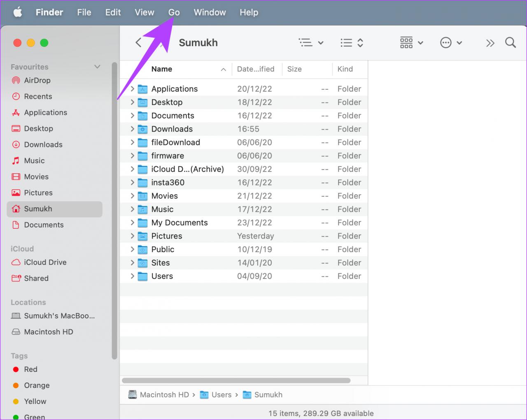Click the green zoom window button

coord(44,43)
